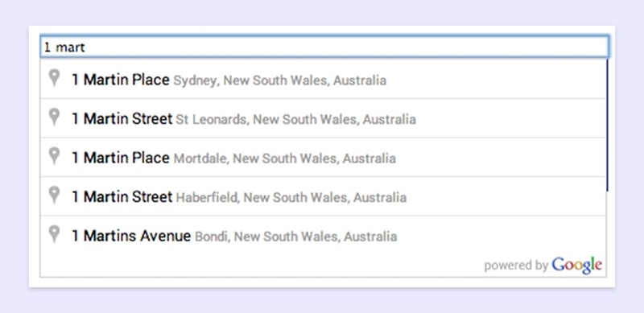Click "Haberfield, New South Wales, Australia" text
Viewport: 644px width, 313px height.
coord(291,198)
